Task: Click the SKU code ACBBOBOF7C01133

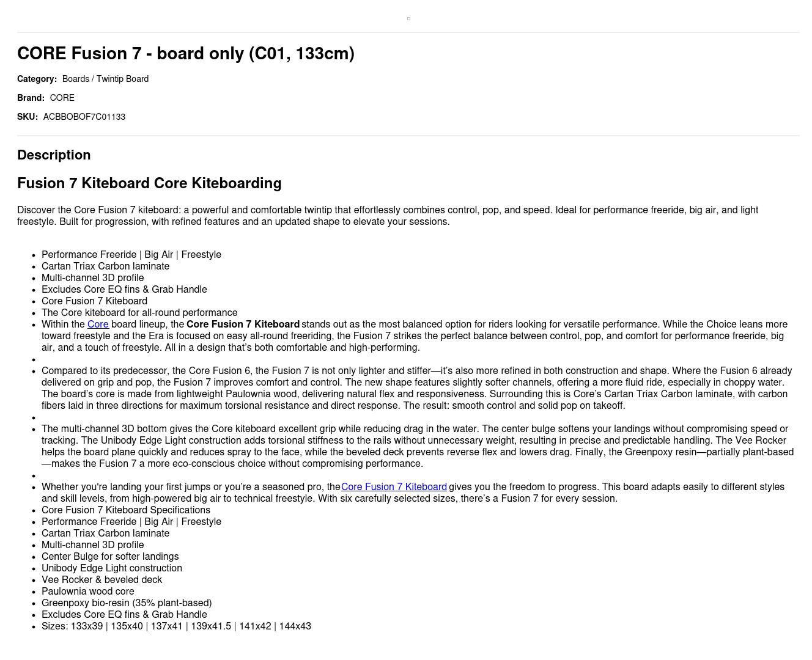Action: pyautogui.click(x=84, y=117)
